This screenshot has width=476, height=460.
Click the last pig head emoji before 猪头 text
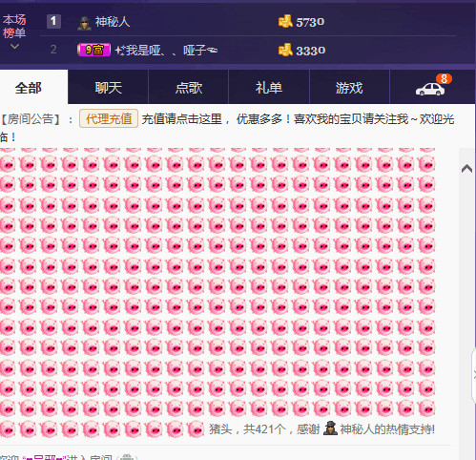pyautogui.click(x=196, y=429)
